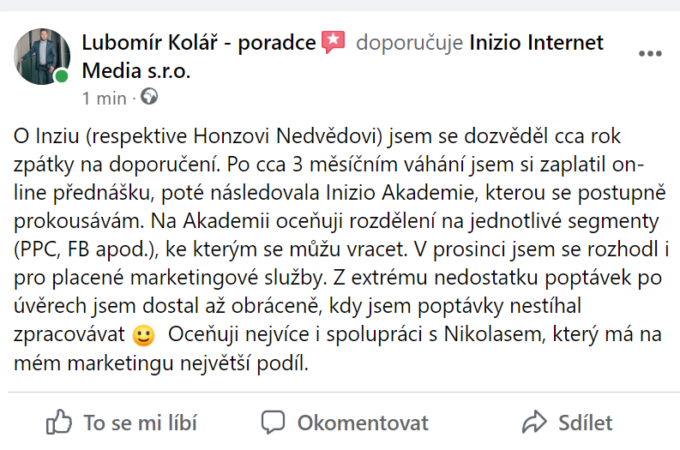Click the thumbs-up like icon
Viewport: 680px width, 450px height.
point(60,422)
